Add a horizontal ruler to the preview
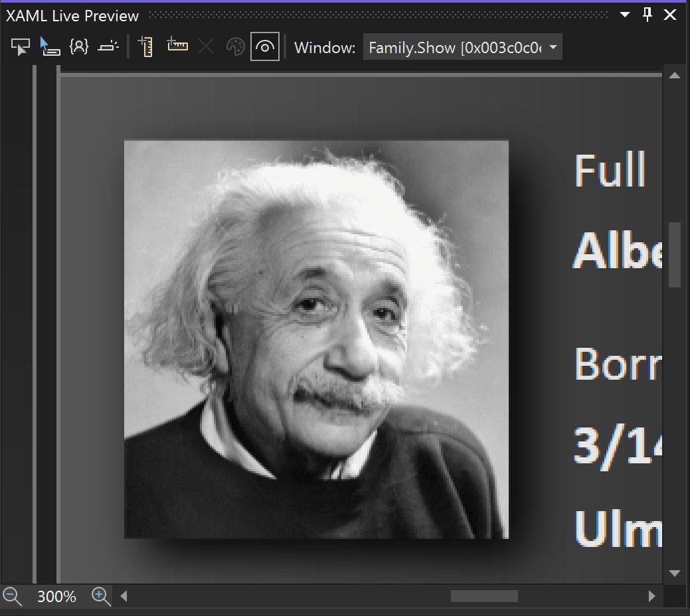 (177, 46)
